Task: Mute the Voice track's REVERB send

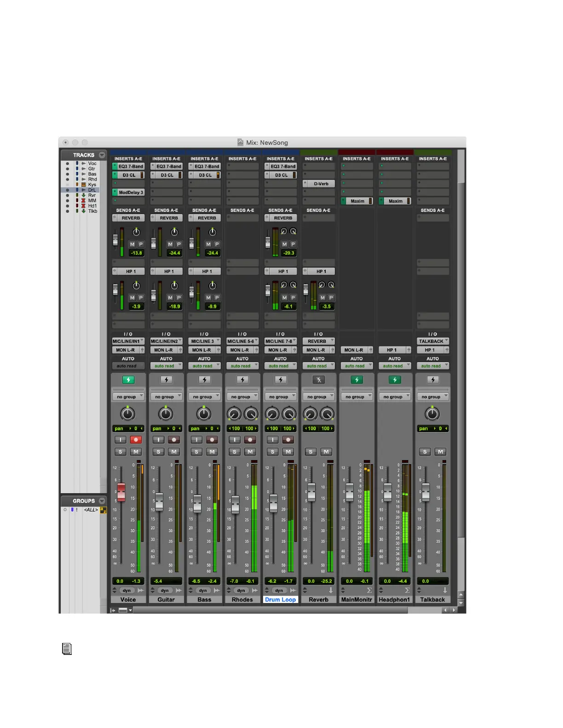Action: (x=132, y=245)
